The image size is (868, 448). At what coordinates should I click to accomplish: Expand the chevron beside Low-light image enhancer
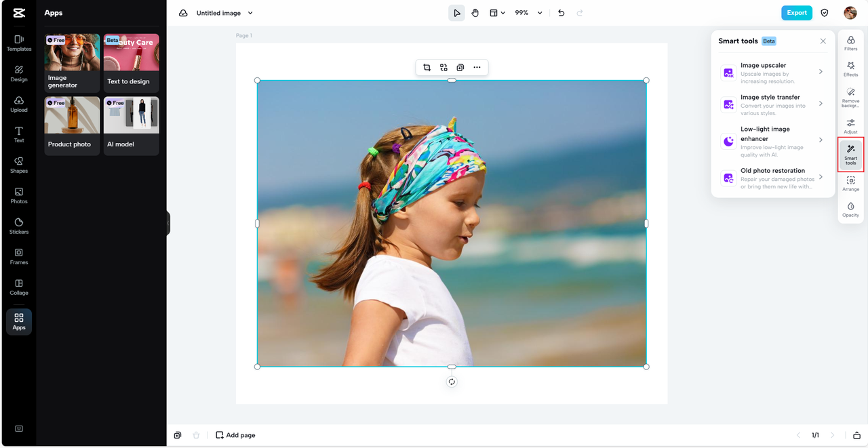tap(821, 140)
